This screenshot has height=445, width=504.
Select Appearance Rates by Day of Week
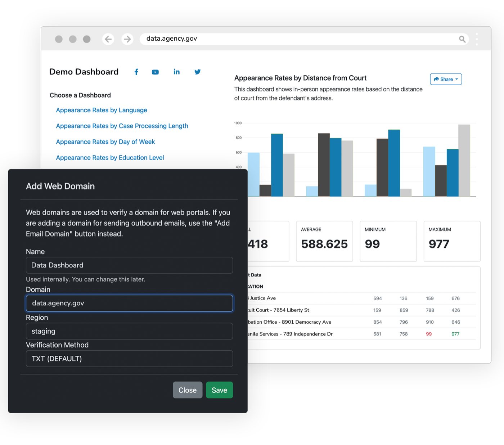pos(105,142)
